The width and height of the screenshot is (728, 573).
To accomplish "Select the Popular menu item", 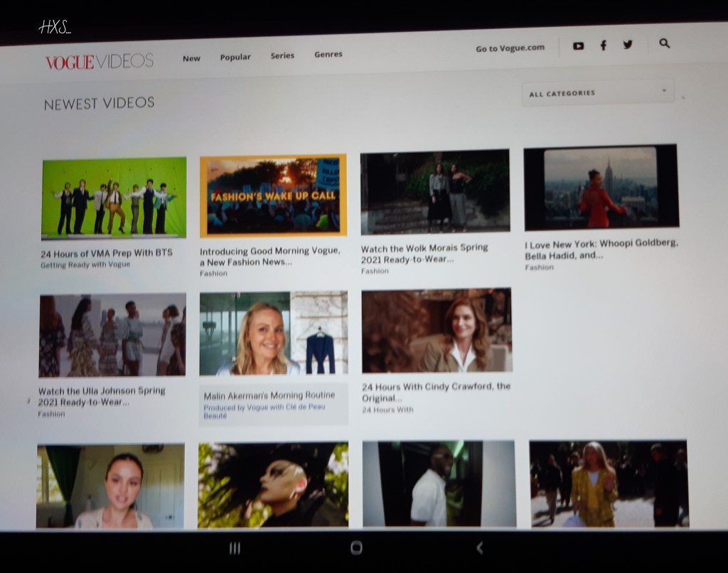I will click(235, 57).
